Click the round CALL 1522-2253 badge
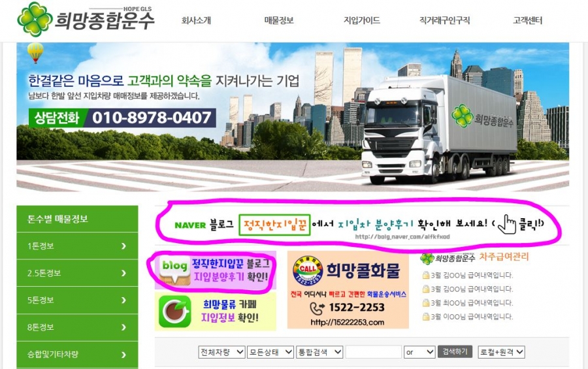The image size is (588, 369). [308, 271]
